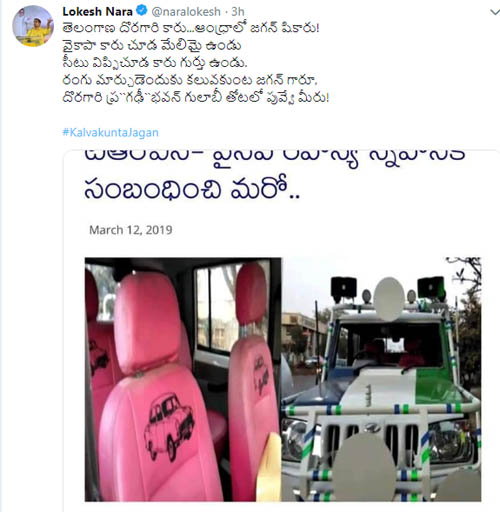Expand the tweet options chevron
Image resolution: width=500 pixels, height=512 pixels.
tap(495, 12)
